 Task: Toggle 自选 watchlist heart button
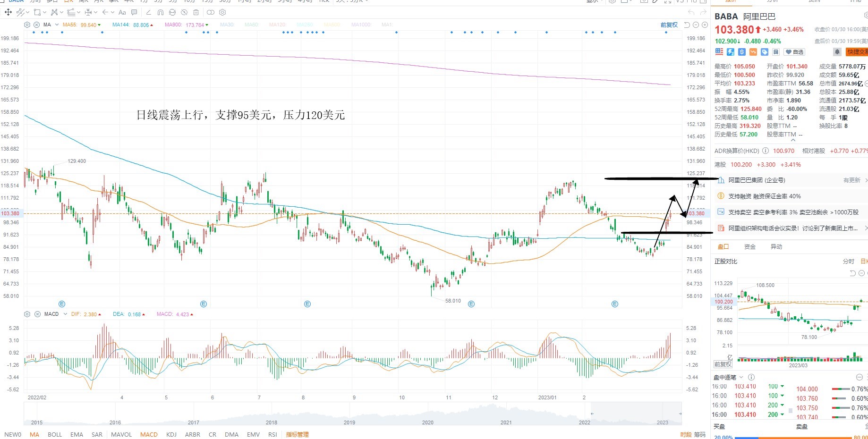pyautogui.click(x=794, y=52)
